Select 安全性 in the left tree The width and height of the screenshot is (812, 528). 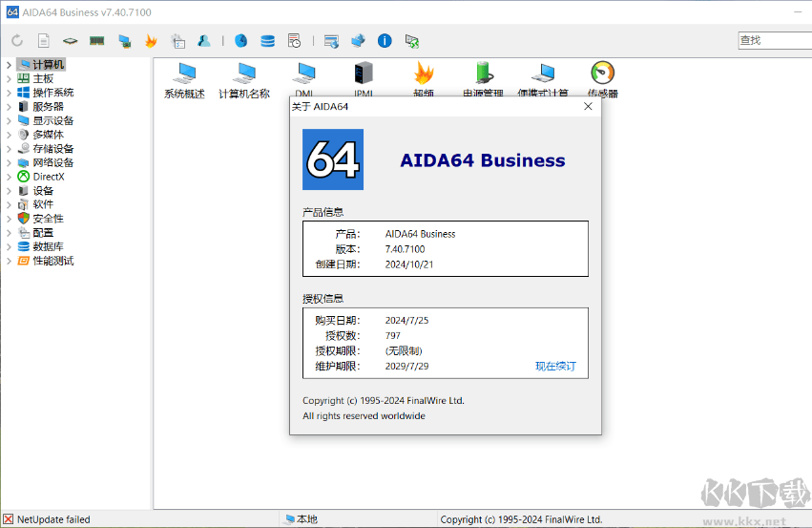coord(48,219)
